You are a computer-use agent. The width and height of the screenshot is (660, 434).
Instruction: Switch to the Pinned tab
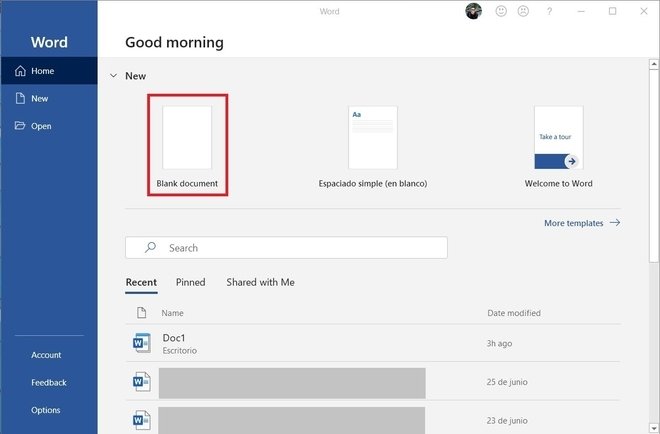tap(190, 282)
